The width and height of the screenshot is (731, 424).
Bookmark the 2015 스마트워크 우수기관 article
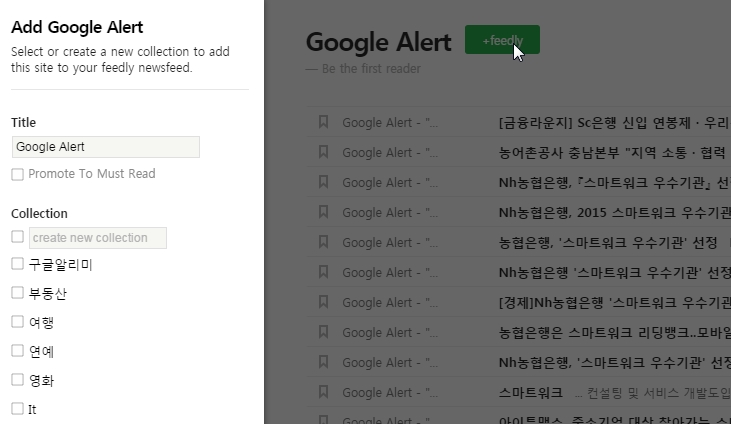click(x=323, y=212)
